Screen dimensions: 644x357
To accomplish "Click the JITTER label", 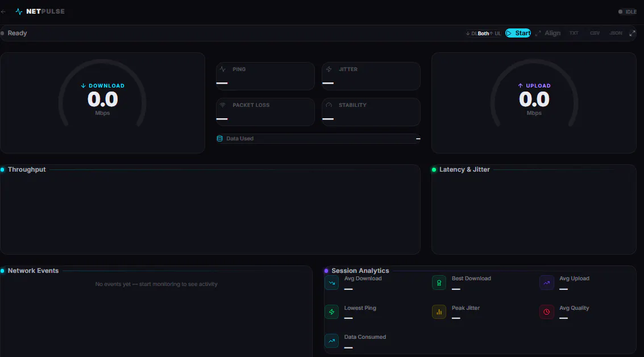I will (348, 69).
